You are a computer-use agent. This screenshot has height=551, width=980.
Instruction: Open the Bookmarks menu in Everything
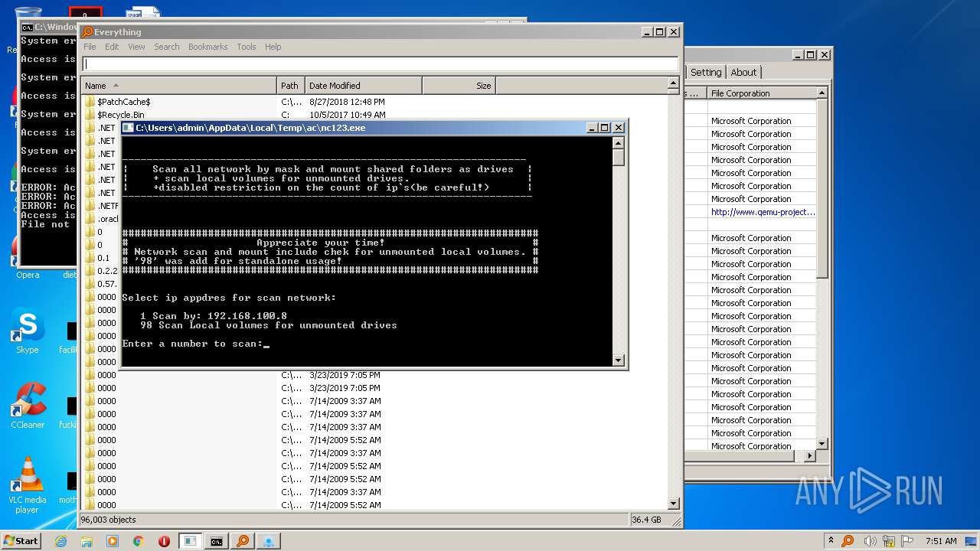click(208, 47)
